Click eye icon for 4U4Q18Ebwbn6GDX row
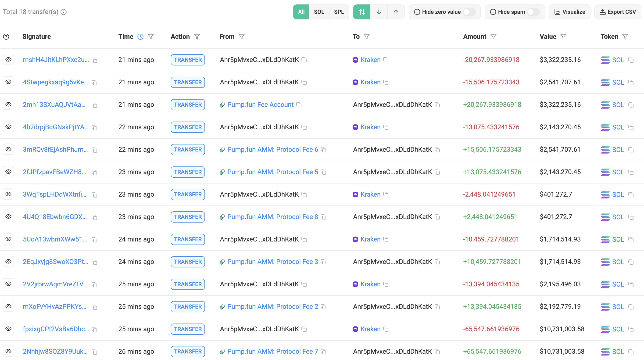This screenshot has width=644, height=360. tap(8, 217)
